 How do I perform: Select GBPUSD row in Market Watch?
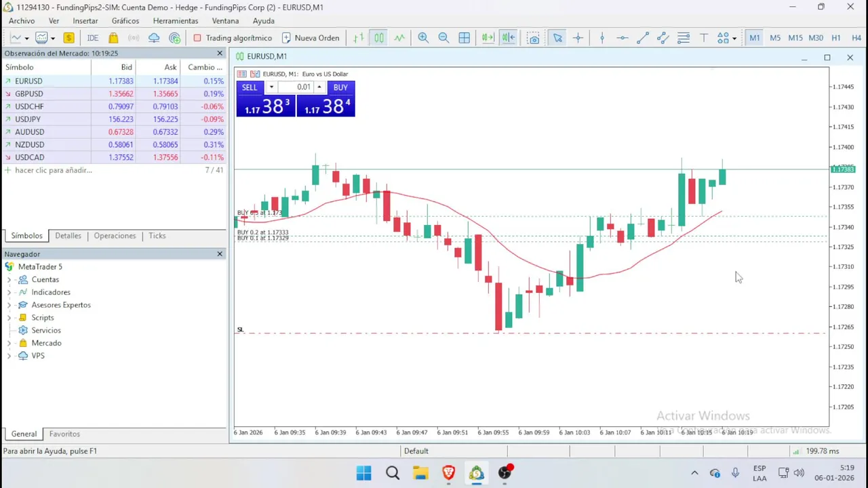pyautogui.click(x=114, y=94)
